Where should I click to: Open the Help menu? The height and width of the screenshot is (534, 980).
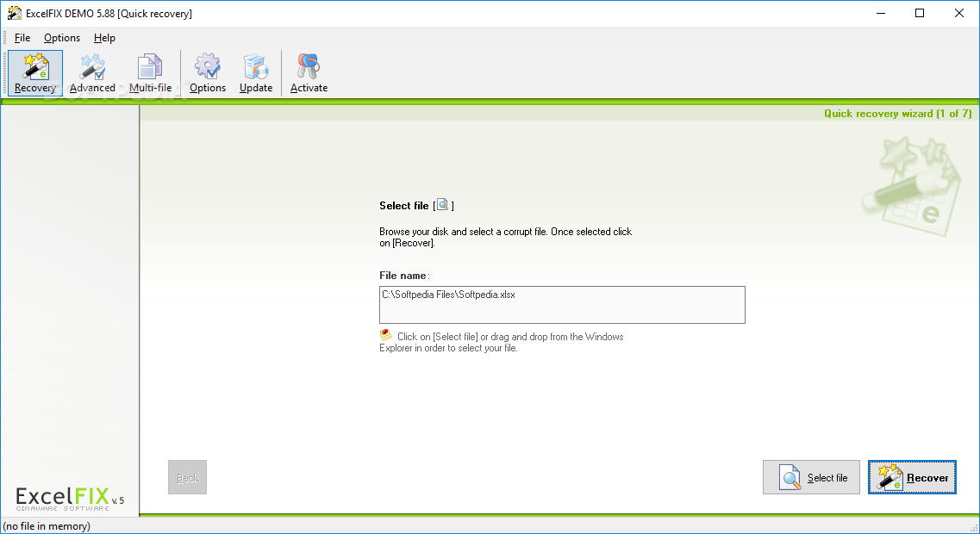point(104,38)
